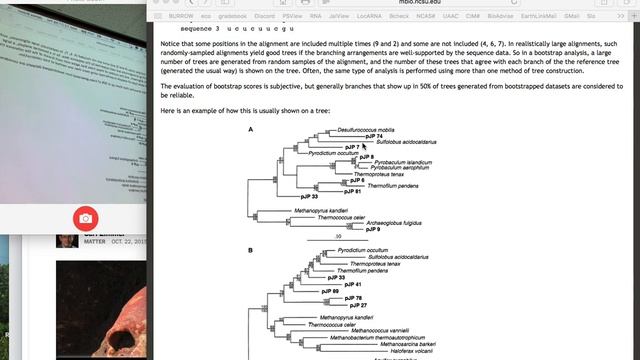Click the 'Methanococcus vannielii' label in tree B
Viewport: 640px width, 360px height.
click(x=380, y=331)
